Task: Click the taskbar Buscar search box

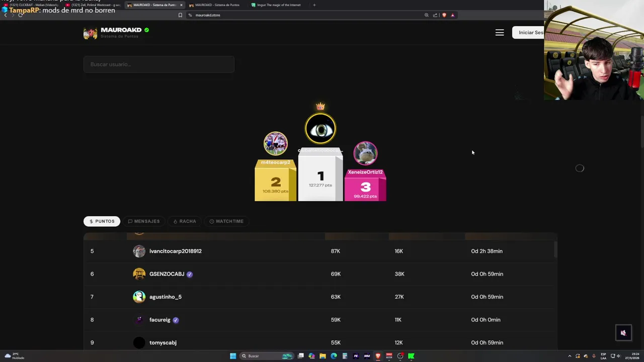Action: (x=267, y=356)
